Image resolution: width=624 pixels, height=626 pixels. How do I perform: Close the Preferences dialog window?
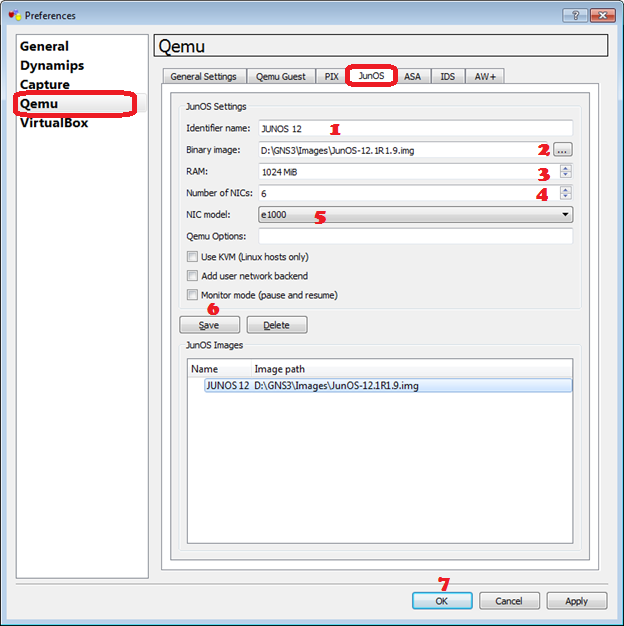[x=602, y=16]
